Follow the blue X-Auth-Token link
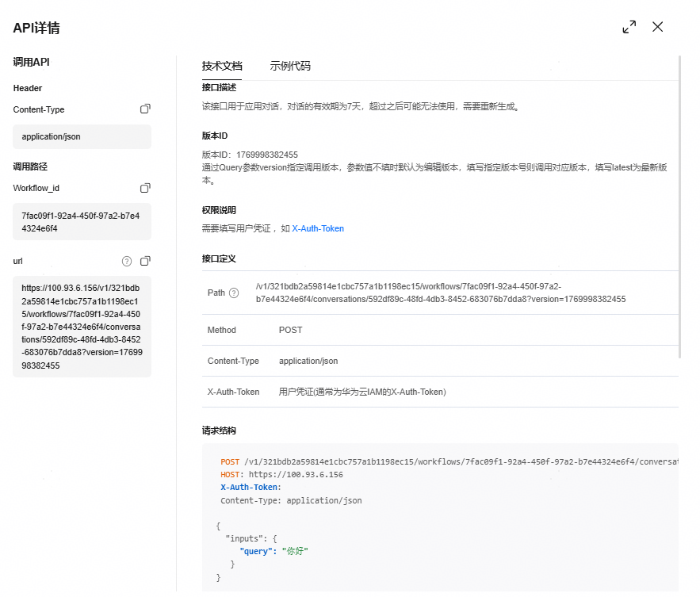The height and width of the screenshot is (597, 700). coord(318,228)
